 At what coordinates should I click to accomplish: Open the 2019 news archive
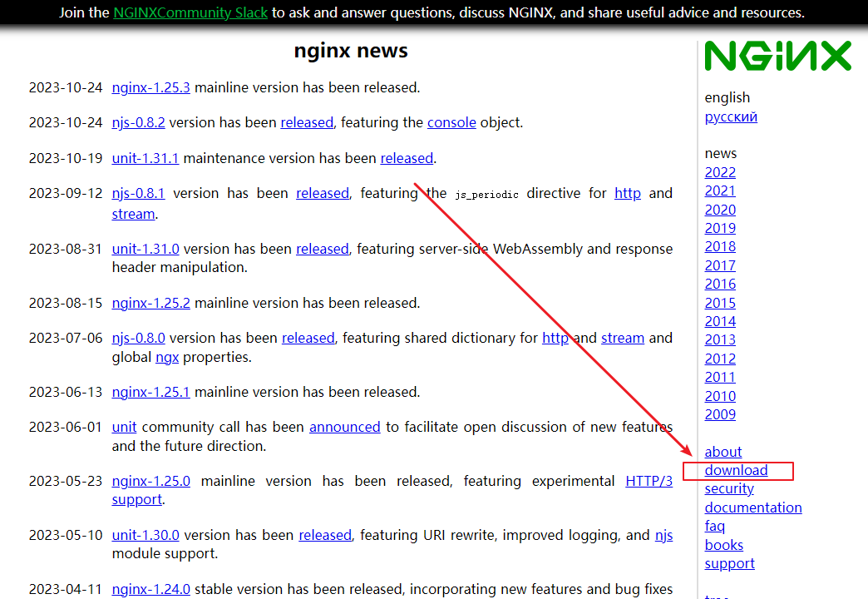(720, 228)
